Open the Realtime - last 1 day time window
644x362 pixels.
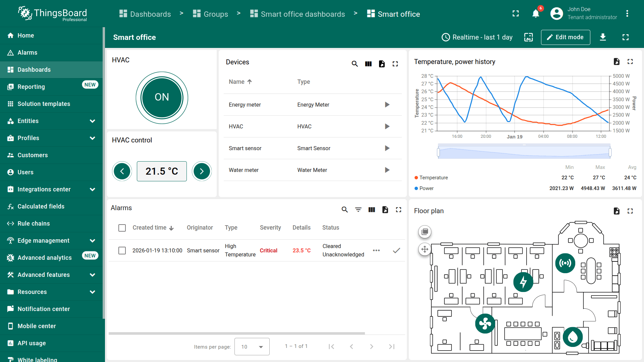[477, 37]
